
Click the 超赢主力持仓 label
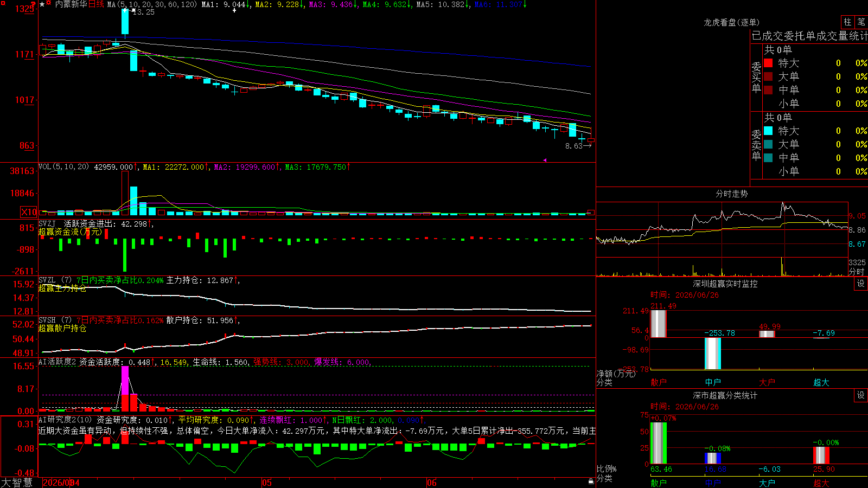tap(62, 288)
